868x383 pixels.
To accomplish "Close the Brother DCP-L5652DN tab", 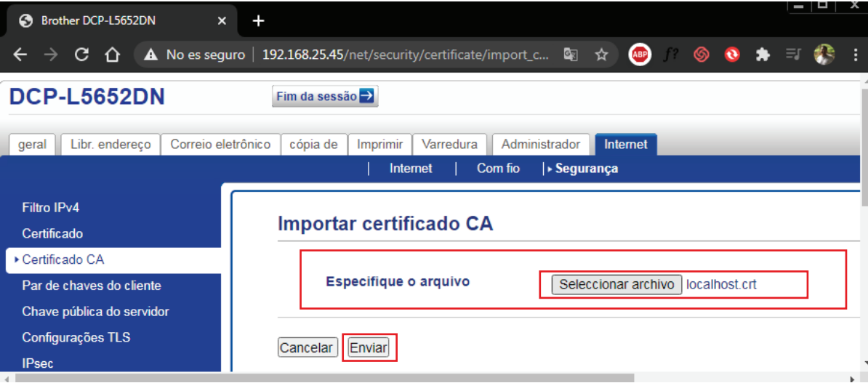I will click(222, 21).
